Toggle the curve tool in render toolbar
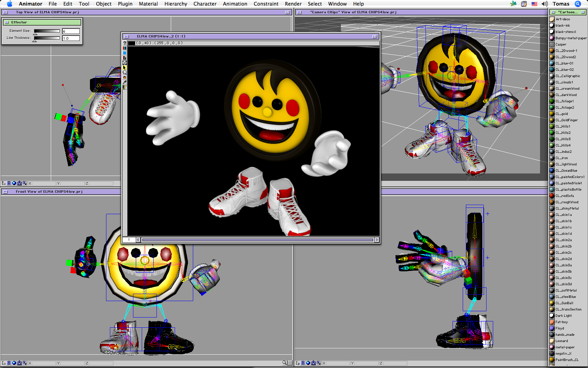Image resolution: width=588 pixels, height=368 pixels. [124, 87]
